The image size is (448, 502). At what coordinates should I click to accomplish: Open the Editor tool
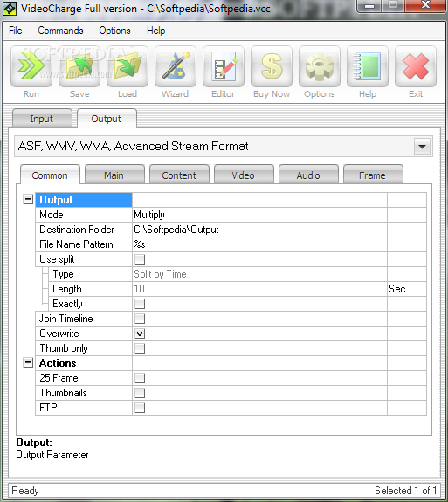pos(224,66)
